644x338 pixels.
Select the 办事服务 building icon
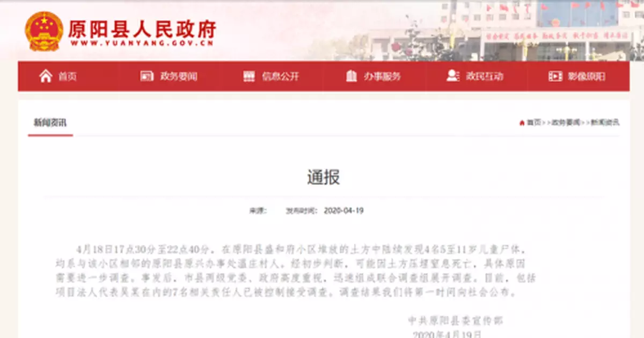[350, 76]
